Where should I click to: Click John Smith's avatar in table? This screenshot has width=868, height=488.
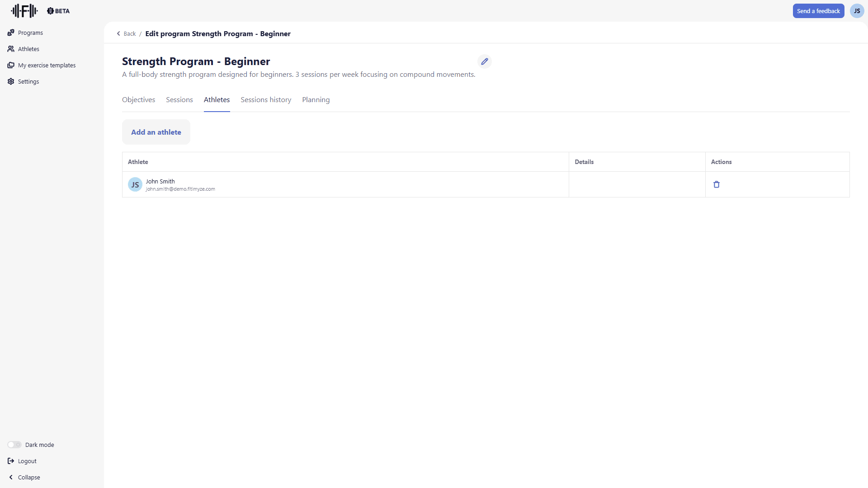(x=135, y=184)
